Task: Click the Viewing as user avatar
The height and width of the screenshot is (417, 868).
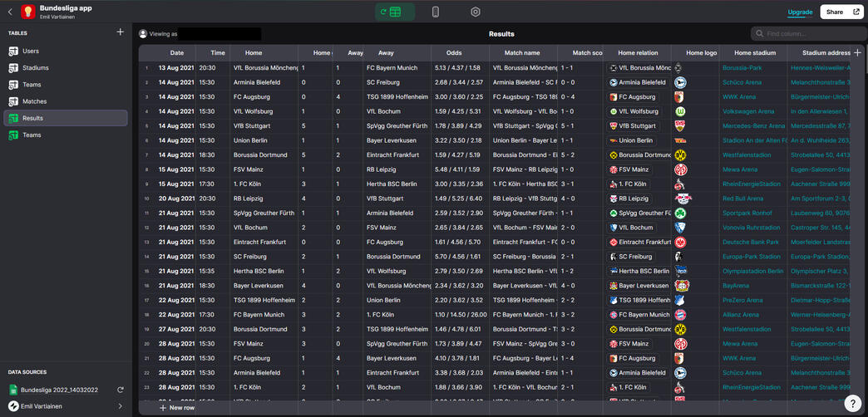Action: pyautogui.click(x=143, y=34)
